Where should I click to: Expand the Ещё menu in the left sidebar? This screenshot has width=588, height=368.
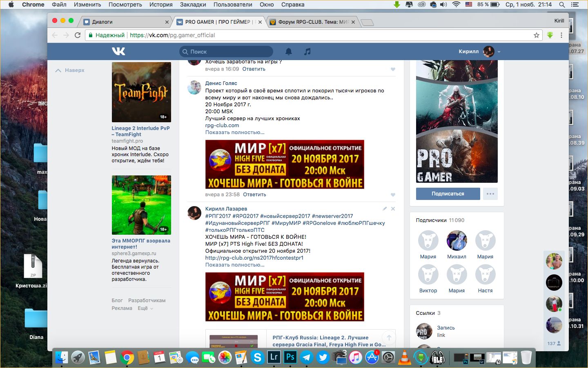coord(145,308)
